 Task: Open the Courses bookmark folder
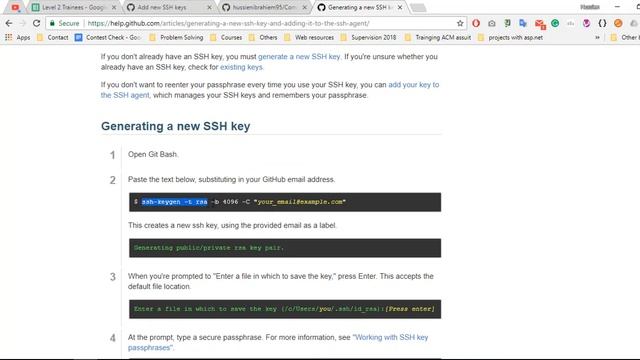[226, 38]
